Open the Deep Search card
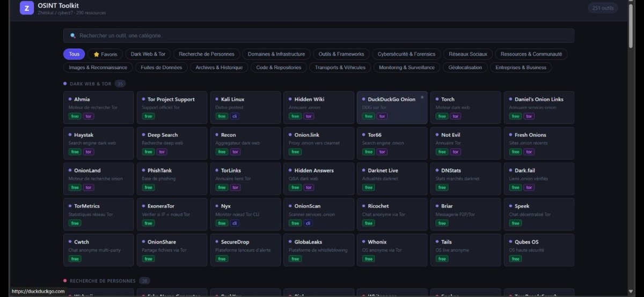Screen dimensions: 644x297 click(172, 143)
